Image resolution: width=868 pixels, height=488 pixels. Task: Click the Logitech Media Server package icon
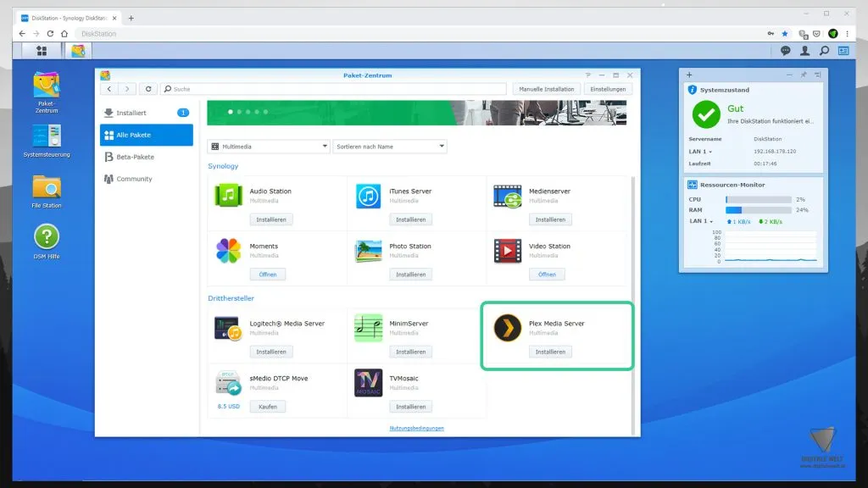[228, 328]
